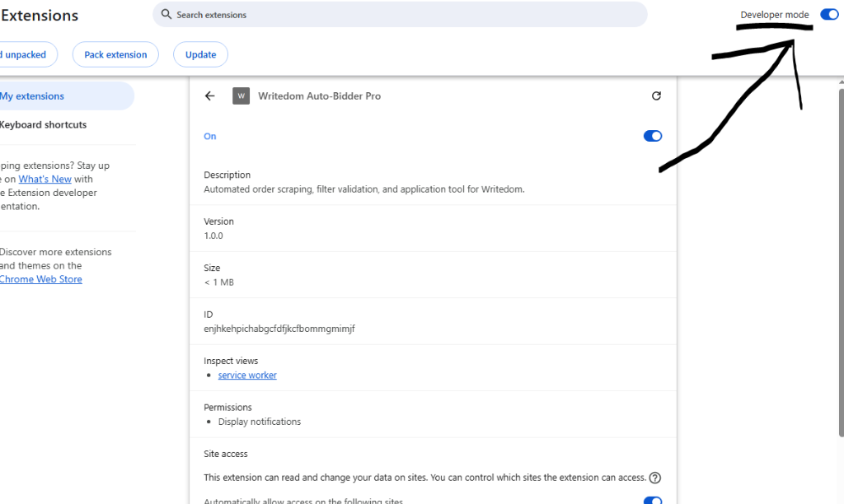The image size is (844, 504).
Task: Open the Chrome Web Store link
Action: pos(41,279)
